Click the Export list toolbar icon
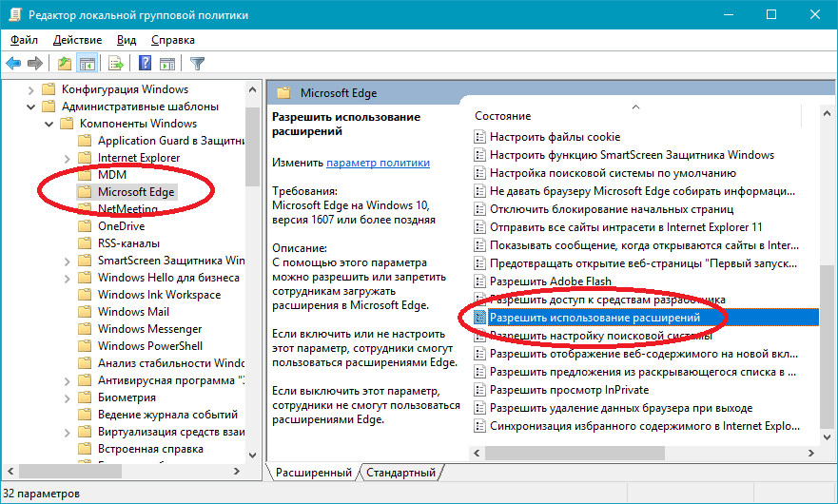 coord(116,64)
